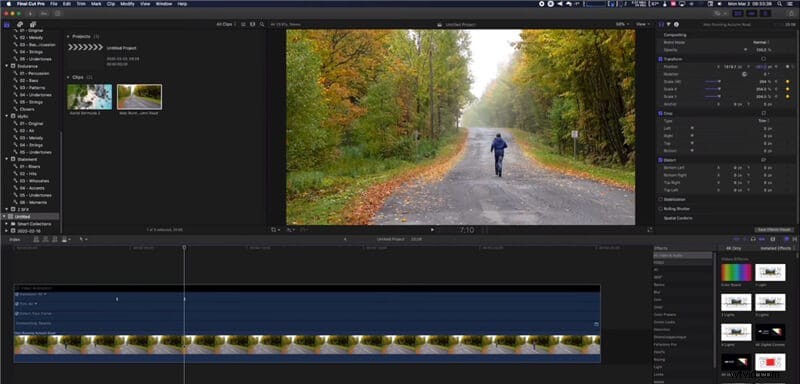Show the Video inspector icon
Image resolution: width=800 pixels, height=384 pixels.
[661, 24]
